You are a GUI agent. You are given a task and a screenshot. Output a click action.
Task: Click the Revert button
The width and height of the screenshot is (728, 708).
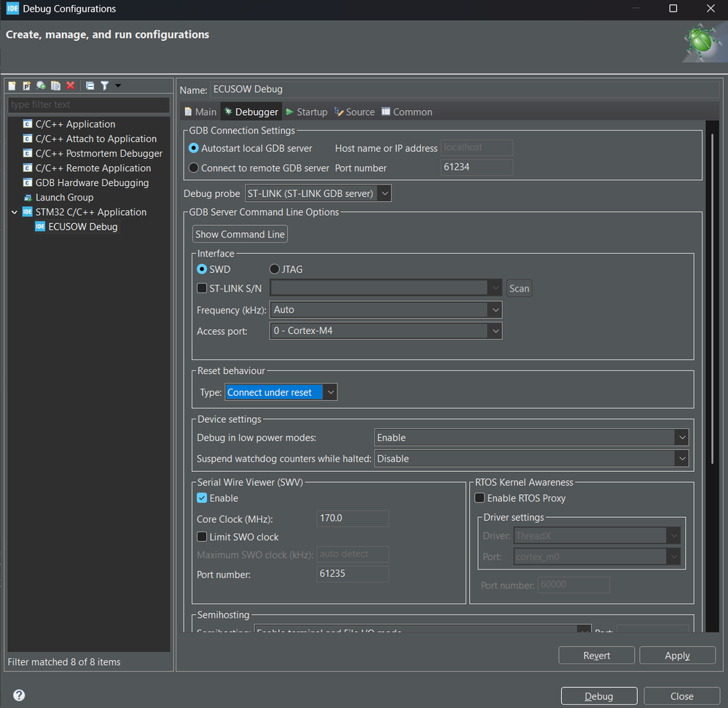[x=597, y=655]
